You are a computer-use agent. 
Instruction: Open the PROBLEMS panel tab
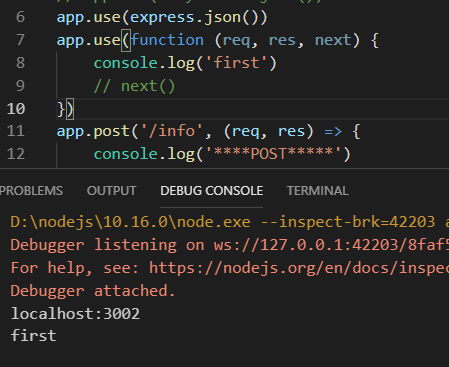(x=31, y=191)
